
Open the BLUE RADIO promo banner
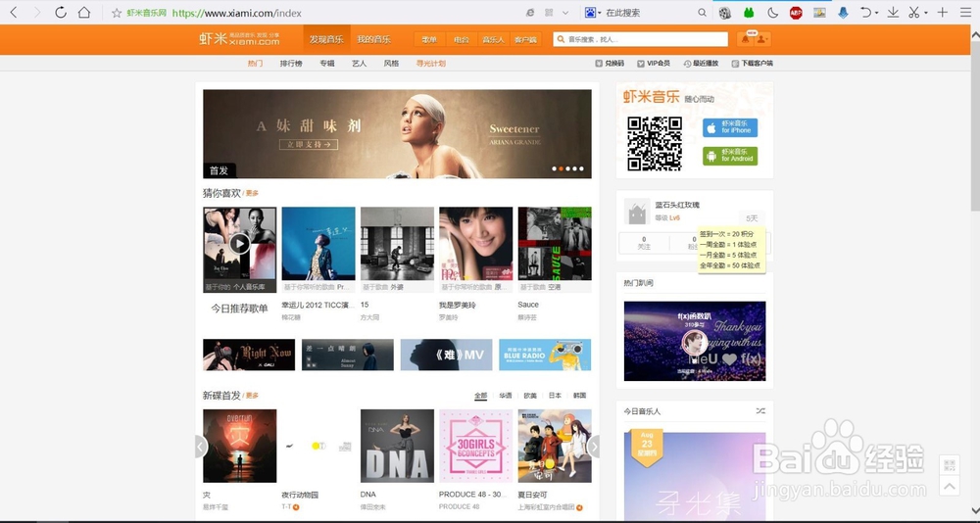point(545,355)
